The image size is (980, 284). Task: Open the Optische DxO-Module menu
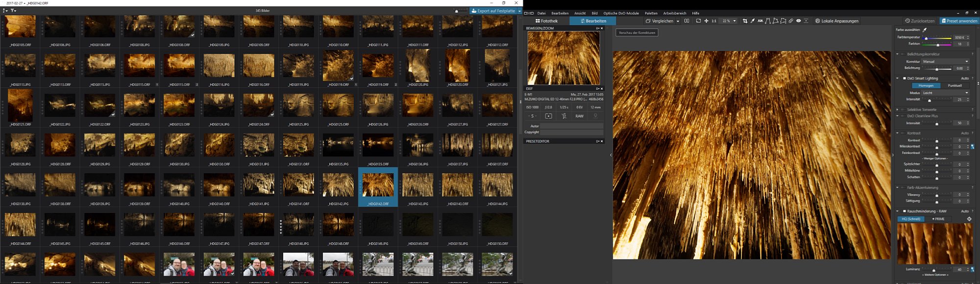click(621, 13)
